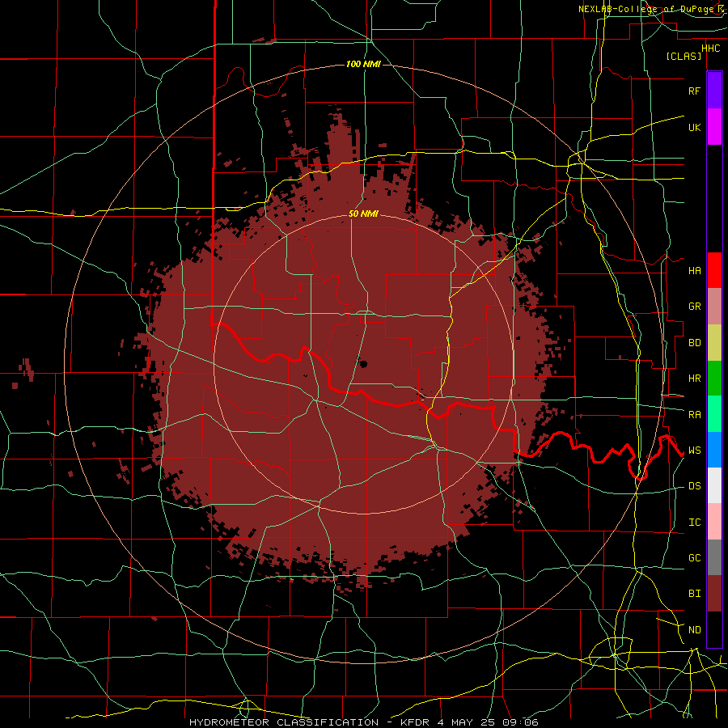Click the HA legend label
The image size is (728, 728).
(x=694, y=270)
